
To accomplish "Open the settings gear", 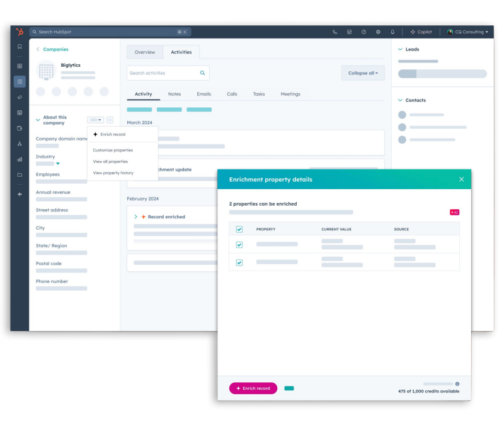I will click(378, 32).
